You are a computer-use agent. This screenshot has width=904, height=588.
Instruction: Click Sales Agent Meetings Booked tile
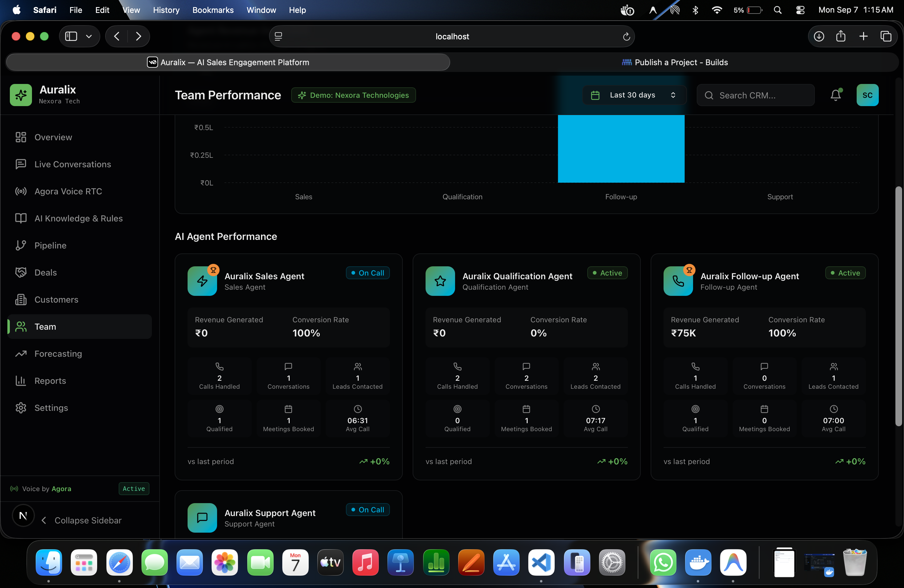pos(289,419)
